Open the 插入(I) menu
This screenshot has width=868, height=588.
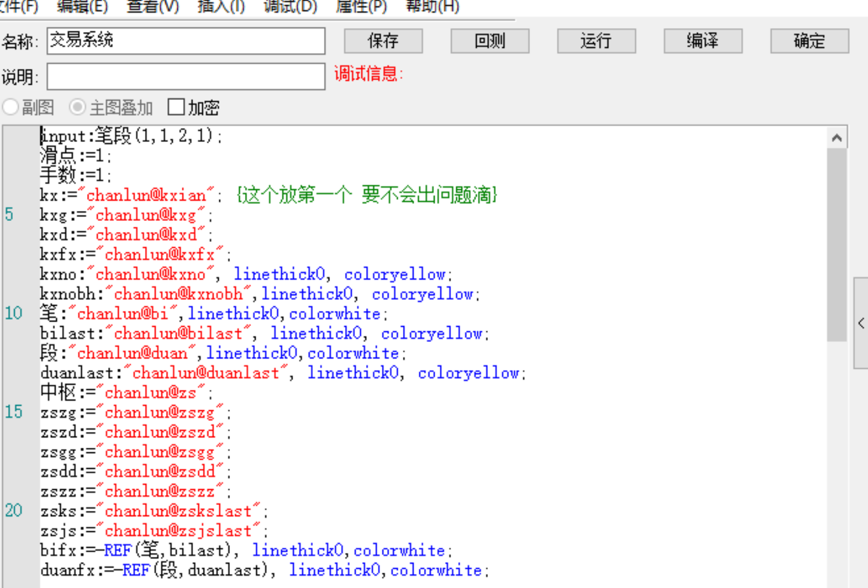tap(221, 6)
